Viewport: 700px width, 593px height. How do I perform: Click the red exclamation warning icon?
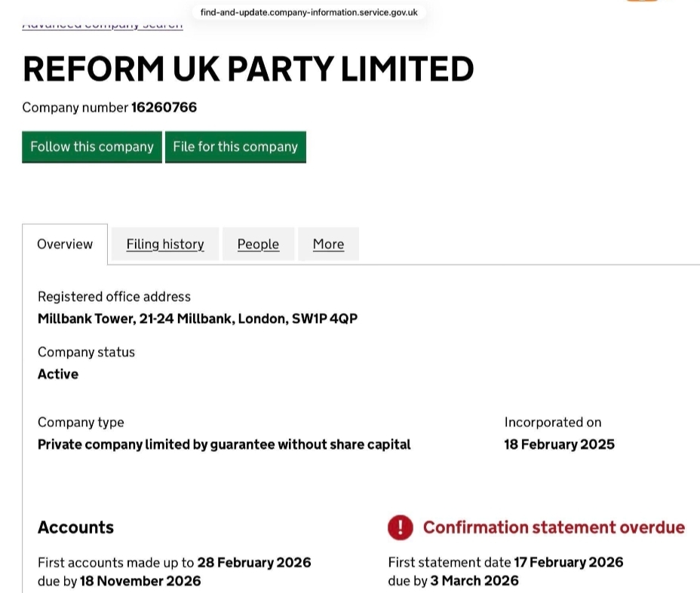tap(401, 527)
